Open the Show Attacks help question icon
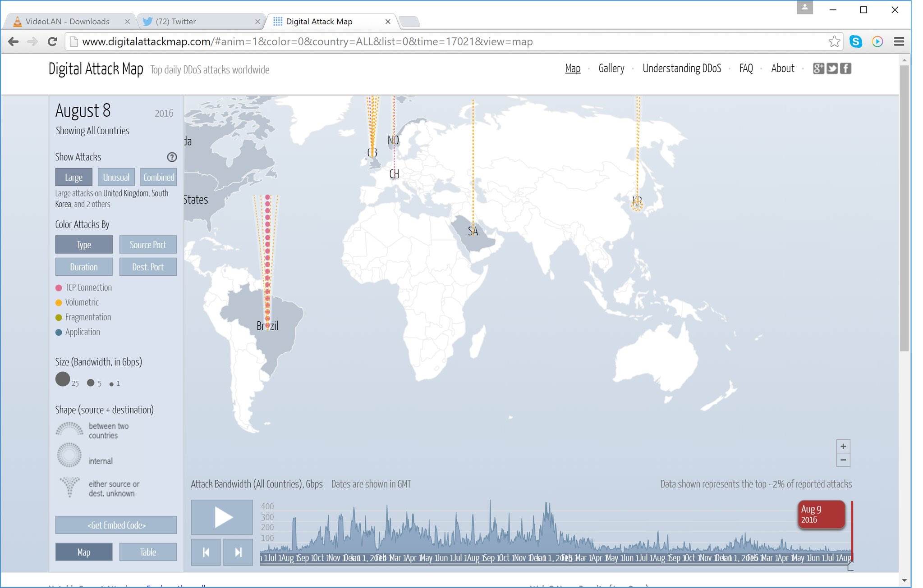The image size is (923, 588). point(172,157)
